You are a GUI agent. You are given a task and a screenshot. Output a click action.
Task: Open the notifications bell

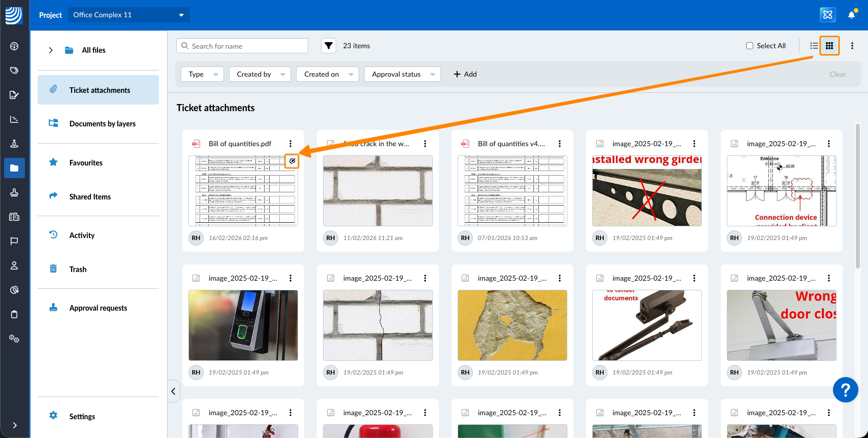[x=852, y=15]
